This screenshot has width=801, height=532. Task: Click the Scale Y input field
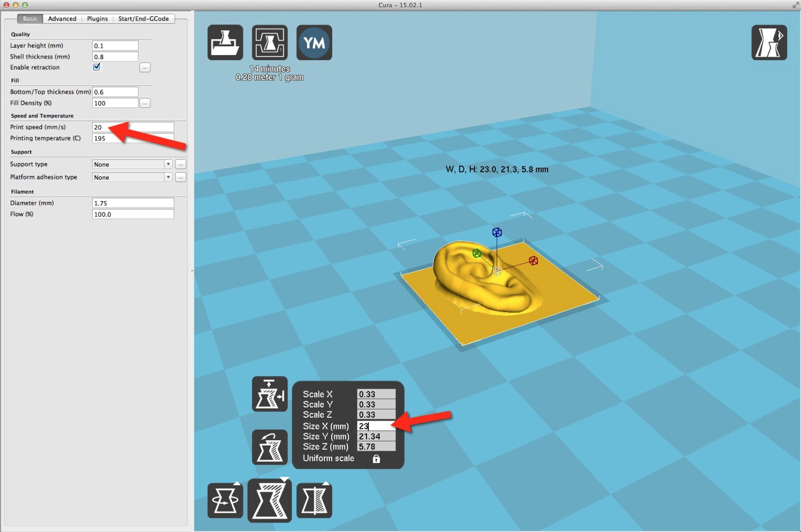[x=376, y=404]
